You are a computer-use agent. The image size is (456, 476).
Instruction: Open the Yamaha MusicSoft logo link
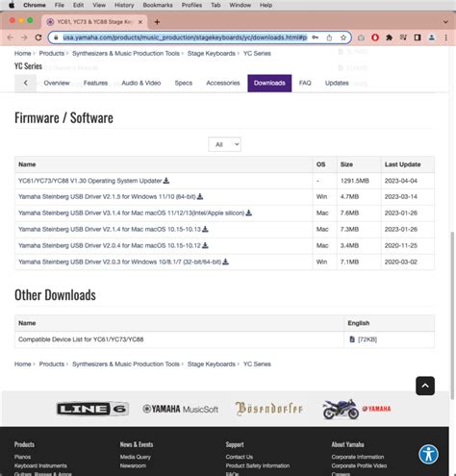[180, 409]
